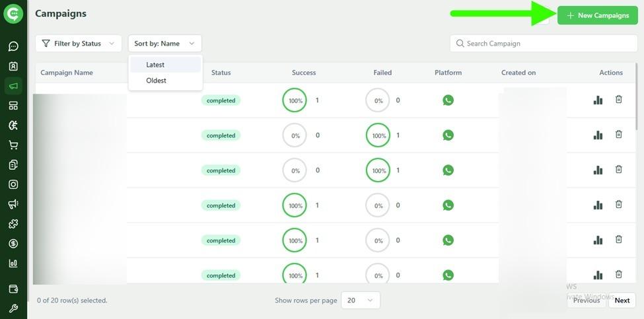Delete the first campaign row using the trash icon

618,99
